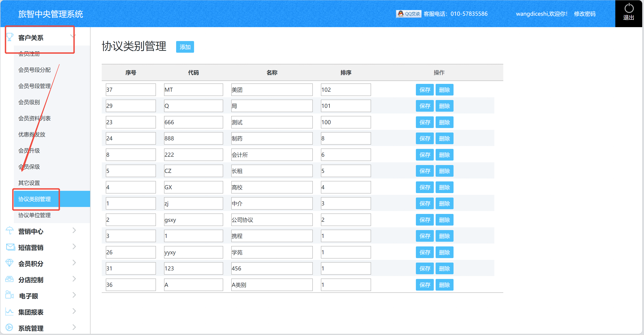Click the trophy icon beside 客户关系
Image resolution: width=644 pixels, height=335 pixels.
(10, 37)
